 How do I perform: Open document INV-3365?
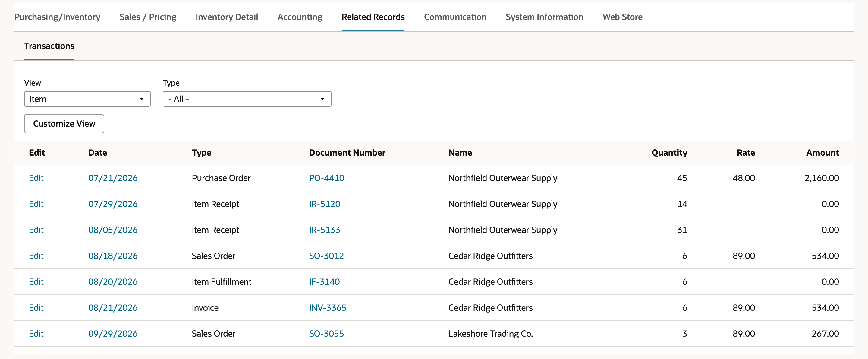coord(328,308)
